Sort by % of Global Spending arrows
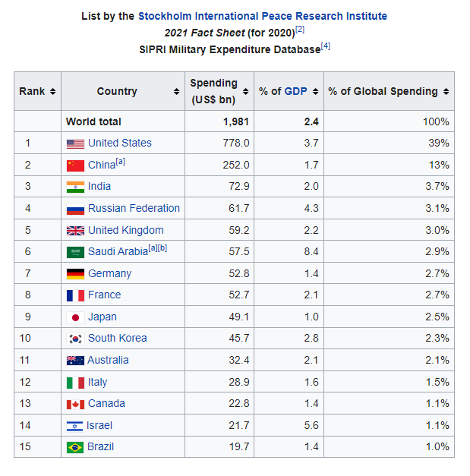470x476 pixels. (446, 92)
